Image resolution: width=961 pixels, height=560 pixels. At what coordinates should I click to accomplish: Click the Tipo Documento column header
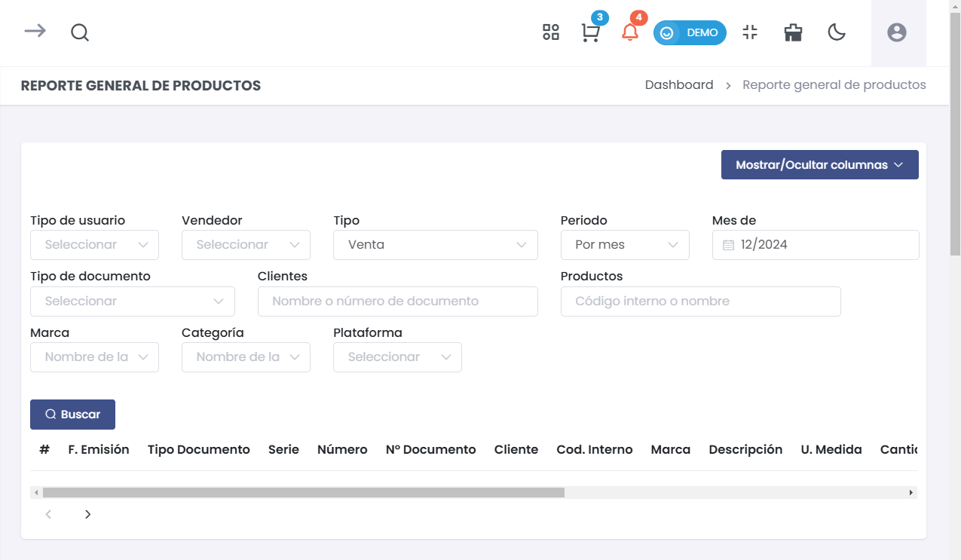[199, 449]
